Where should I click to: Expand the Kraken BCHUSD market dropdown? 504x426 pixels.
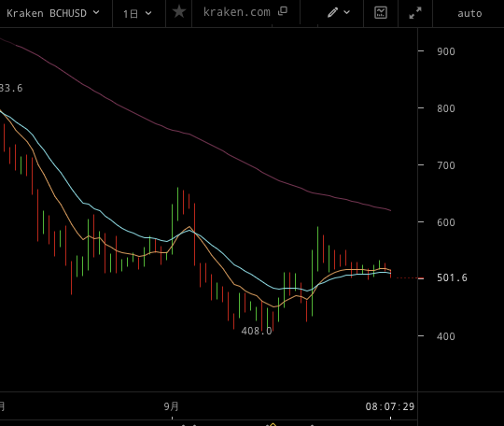click(x=53, y=13)
